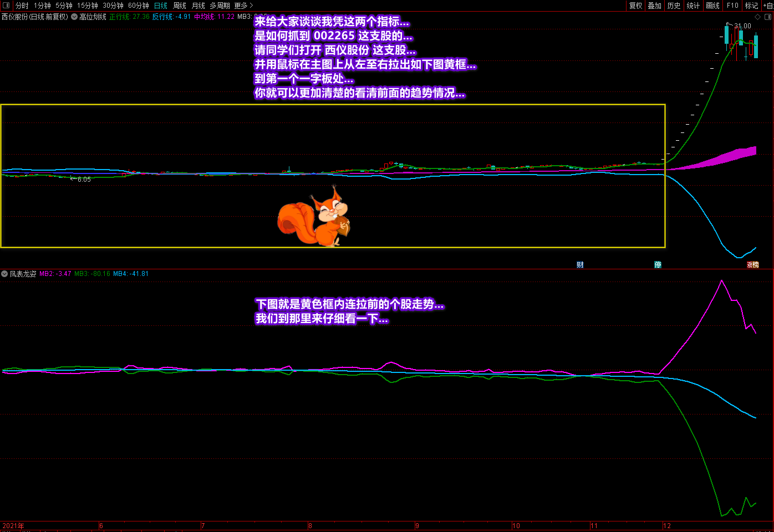Screen dimensions: 774x532
Task: Expand the 凤表龙姿 indicator dropdown
Action: (x=4, y=274)
